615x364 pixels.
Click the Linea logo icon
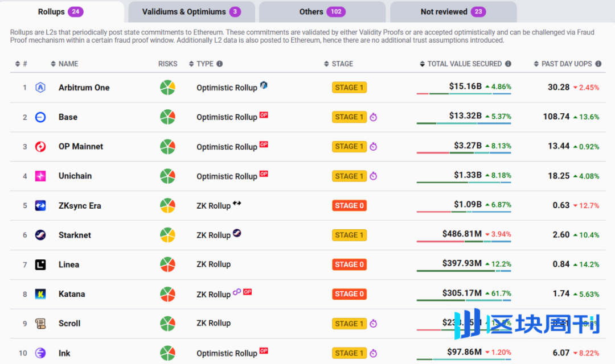[40, 264]
